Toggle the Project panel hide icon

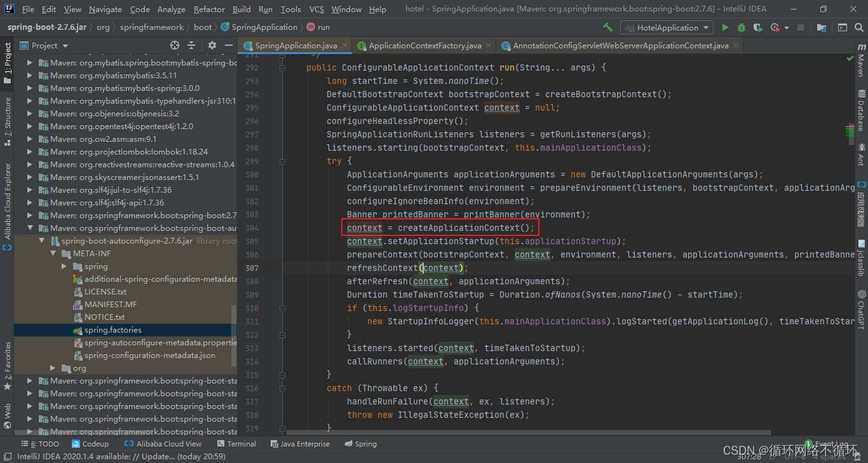point(228,45)
